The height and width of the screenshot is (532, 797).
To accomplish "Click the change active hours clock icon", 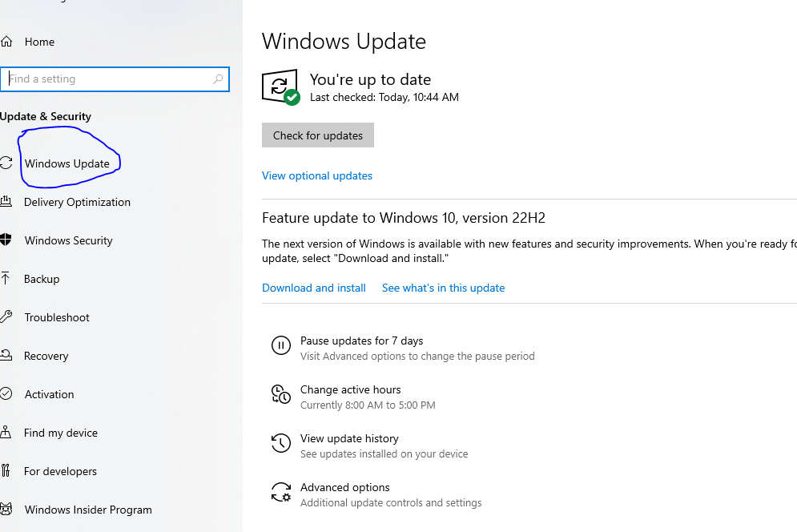I will coord(281,394).
